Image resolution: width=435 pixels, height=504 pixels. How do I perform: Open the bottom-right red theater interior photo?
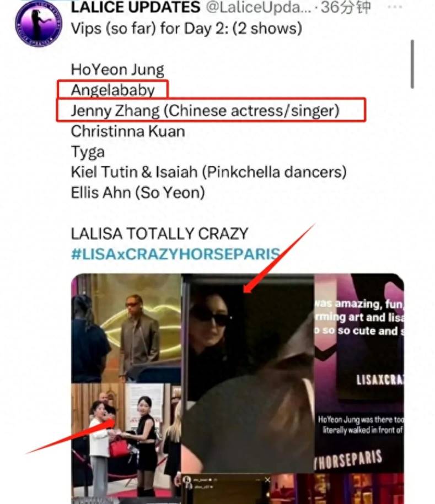click(x=337, y=489)
